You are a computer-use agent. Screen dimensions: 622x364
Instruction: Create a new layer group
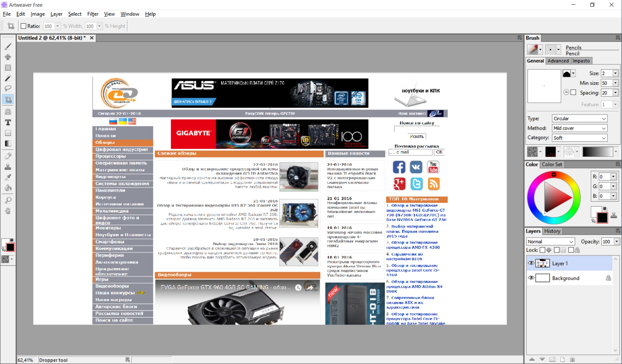(552, 359)
